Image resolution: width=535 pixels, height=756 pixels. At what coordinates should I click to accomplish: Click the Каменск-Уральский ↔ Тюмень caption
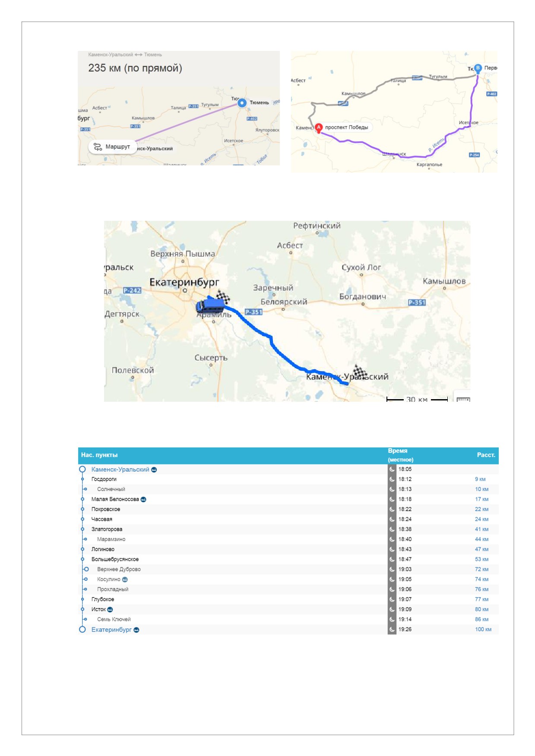pyautogui.click(x=125, y=55)
